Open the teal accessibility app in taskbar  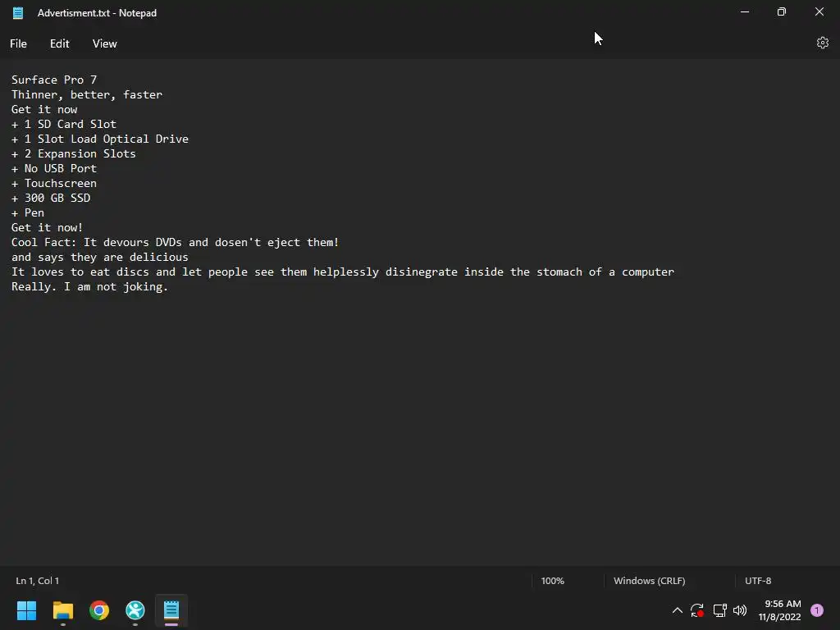pyautogui.click(x=135, y=610)
